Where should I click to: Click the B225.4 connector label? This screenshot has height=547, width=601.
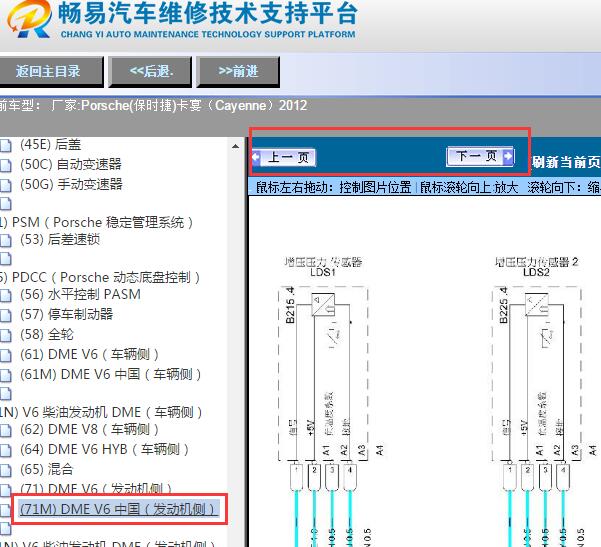point(504,305)
